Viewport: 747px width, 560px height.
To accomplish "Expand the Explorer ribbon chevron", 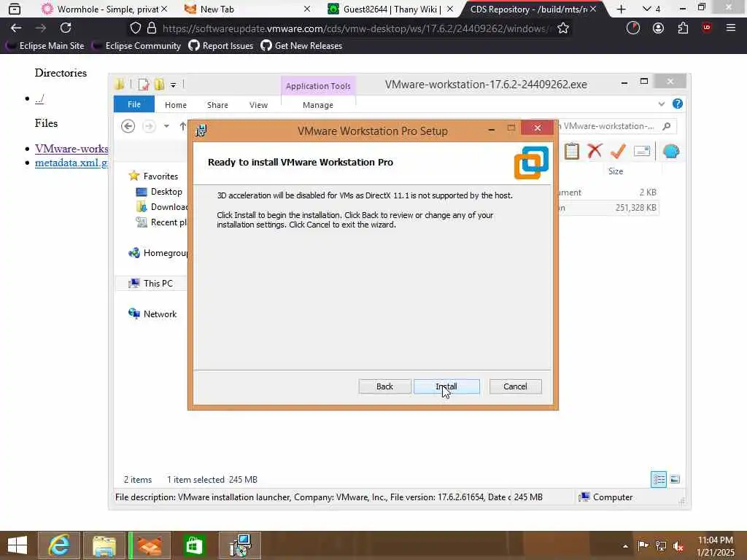I will 661,104.
